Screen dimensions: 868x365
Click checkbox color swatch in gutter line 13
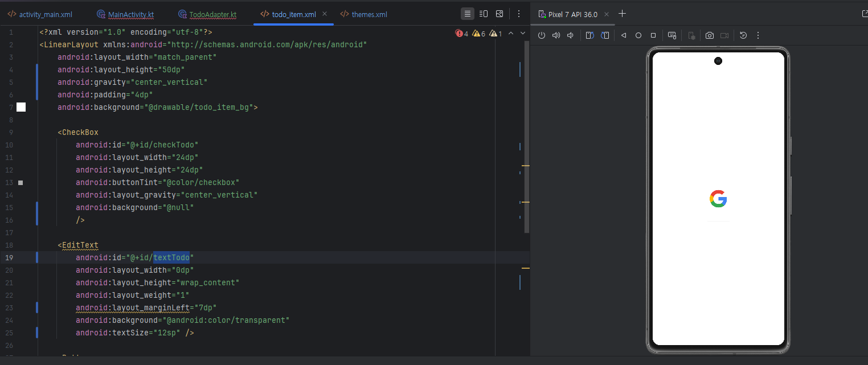point(21,183)
